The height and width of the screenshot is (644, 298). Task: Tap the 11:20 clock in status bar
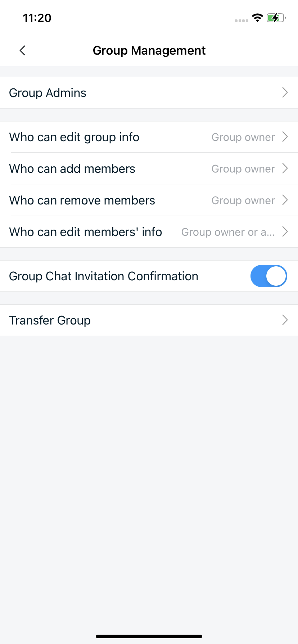tap(37, 18)
